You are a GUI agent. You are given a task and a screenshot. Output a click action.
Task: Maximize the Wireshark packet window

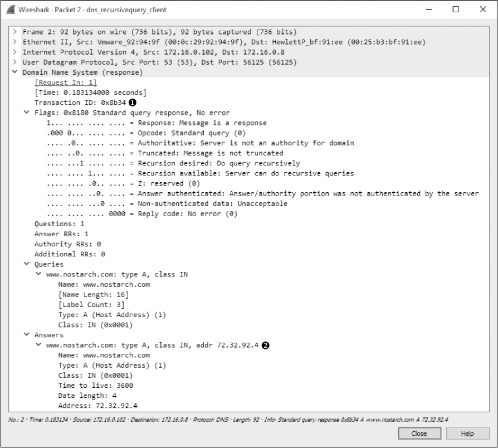456,9
